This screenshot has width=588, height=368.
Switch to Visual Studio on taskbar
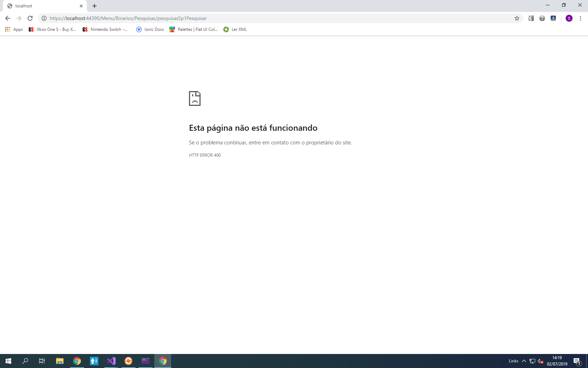111,361
